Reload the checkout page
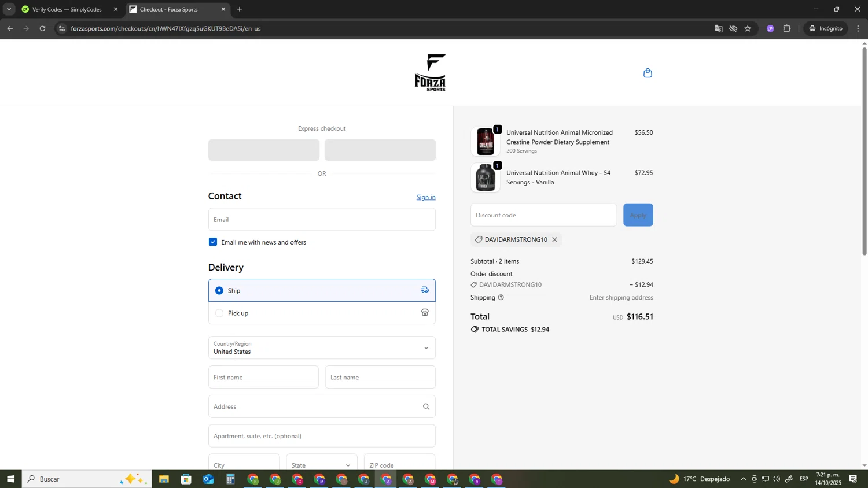 click(42, 28)
